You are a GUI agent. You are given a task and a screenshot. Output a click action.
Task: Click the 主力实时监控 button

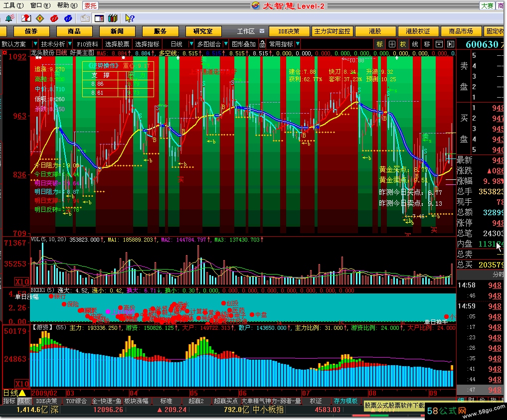332,31
